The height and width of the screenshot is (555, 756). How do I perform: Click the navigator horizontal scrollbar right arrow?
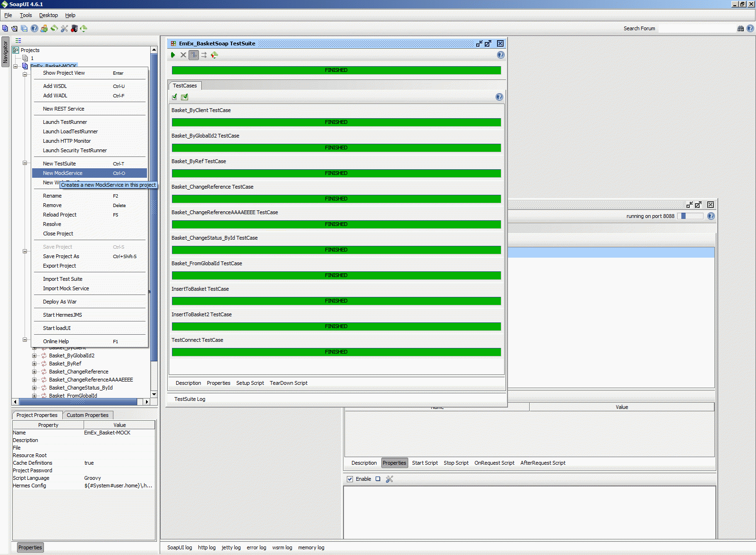pos(147,402)
